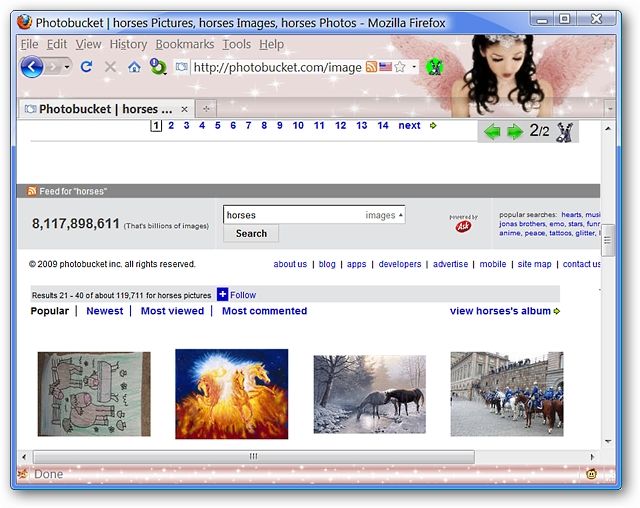Click the horizontal scrollbar thumb
640x508 pixels.
[x=253, y=457]
